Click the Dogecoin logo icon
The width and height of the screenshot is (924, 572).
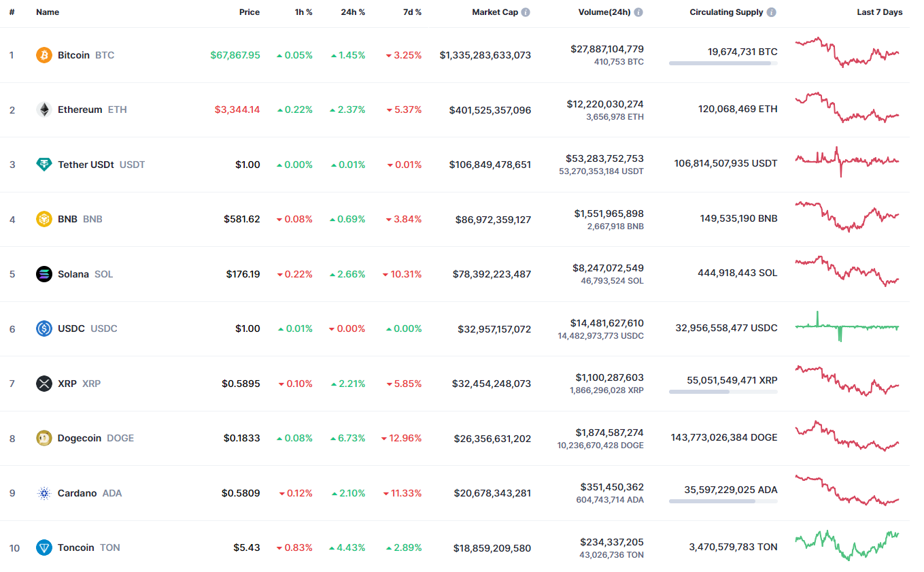[x=44, y=438]
